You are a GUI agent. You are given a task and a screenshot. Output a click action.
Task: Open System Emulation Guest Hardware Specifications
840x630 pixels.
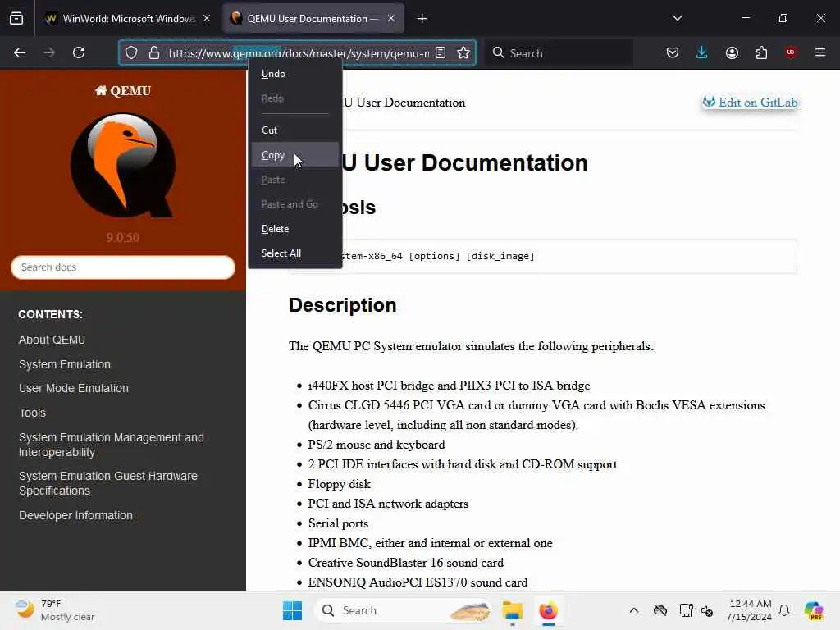pos(108,483)
